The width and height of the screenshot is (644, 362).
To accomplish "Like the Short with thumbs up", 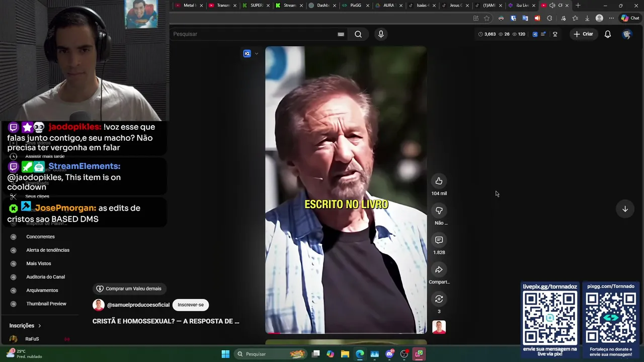I will coord(439,181).
